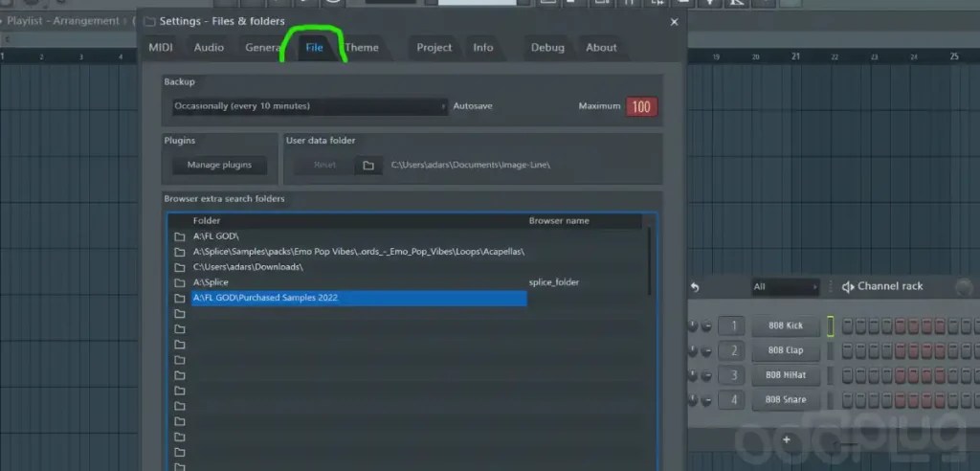Click the Maximum backups value 100
980x471 pixels.
(641, 106)
